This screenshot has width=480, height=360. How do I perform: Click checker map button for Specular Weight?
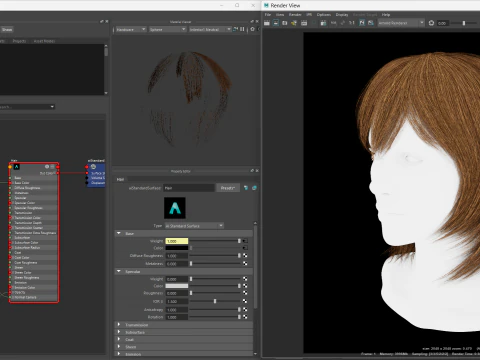245,279
